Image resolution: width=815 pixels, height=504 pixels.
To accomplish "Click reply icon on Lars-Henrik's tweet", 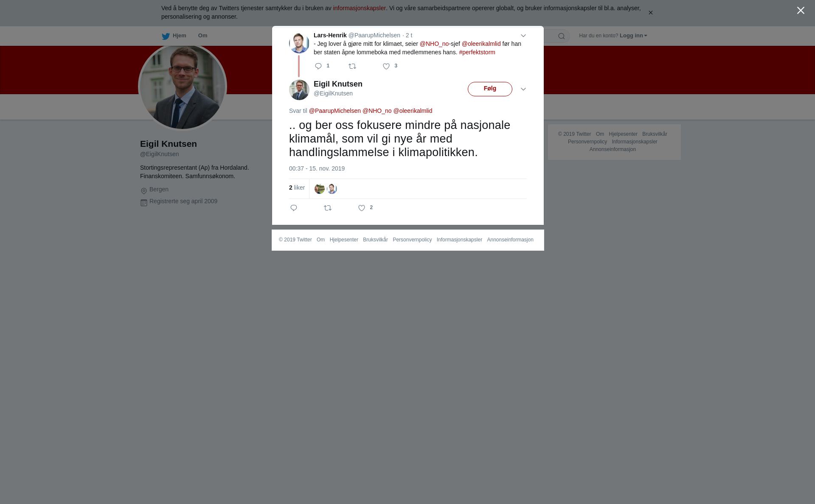I will (318, 66).
